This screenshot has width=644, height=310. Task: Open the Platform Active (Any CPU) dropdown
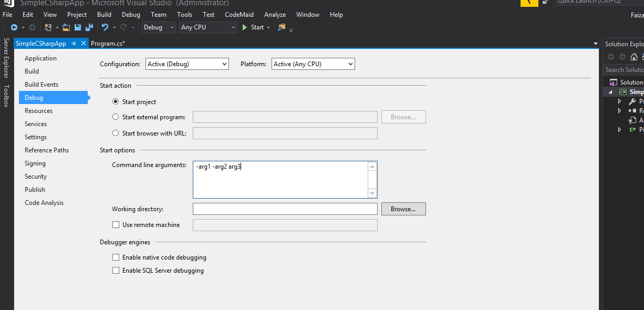(313, 64)
